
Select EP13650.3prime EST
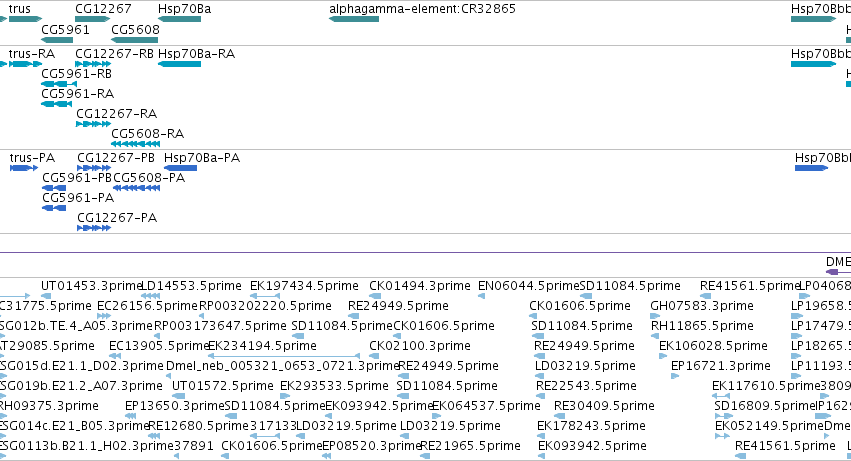[130, 416]
